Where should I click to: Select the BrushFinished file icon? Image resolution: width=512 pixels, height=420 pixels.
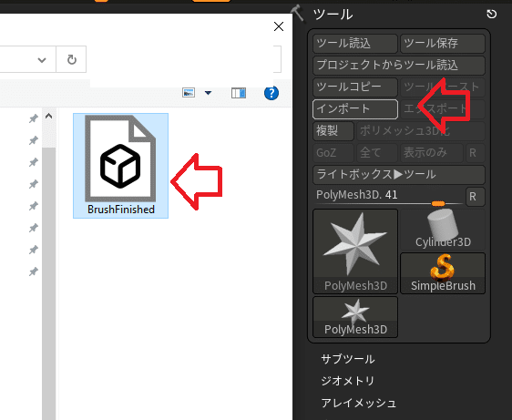point(120,165)
